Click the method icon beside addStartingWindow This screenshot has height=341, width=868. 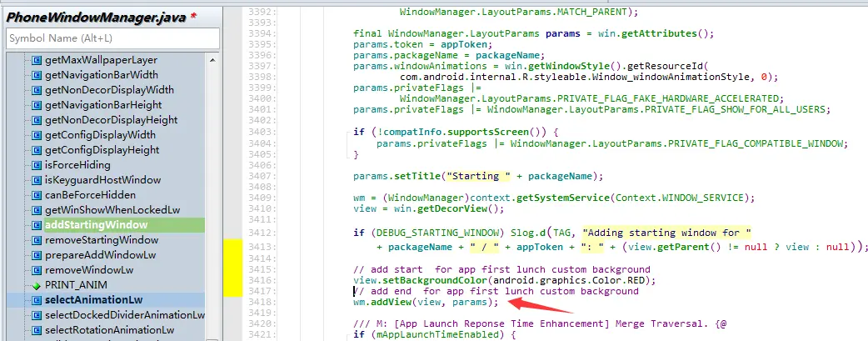[x=37, y=225]
